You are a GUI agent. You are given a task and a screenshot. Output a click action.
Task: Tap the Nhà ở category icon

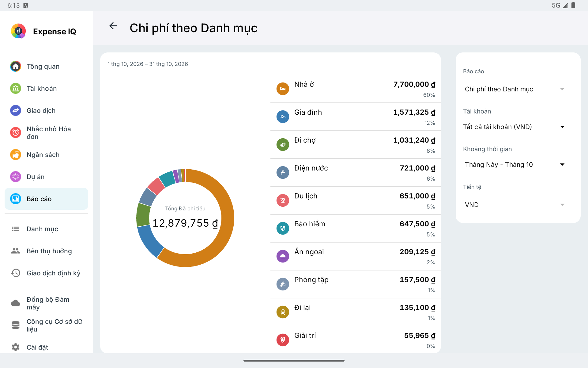[283, 89]
